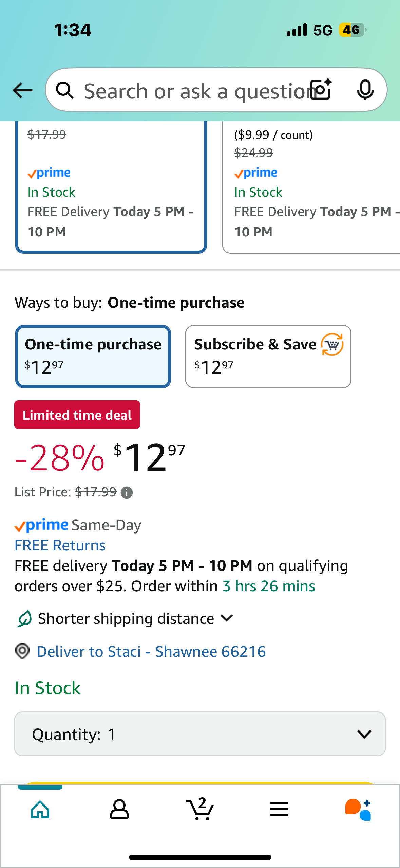The height and width of the screenshot is (868, 400).
Task: Tap the Quantity dropdown chevron arrow
Action: (x=364, y=734)
